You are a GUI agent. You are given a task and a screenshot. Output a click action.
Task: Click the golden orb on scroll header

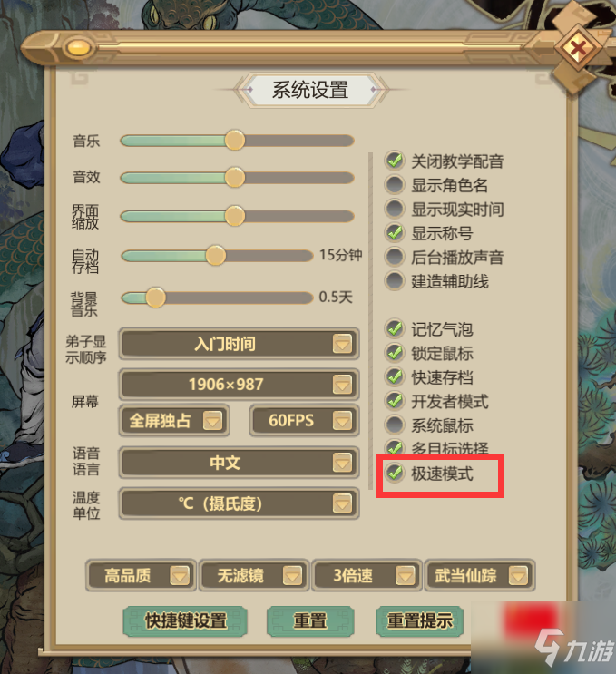[79, 47]
